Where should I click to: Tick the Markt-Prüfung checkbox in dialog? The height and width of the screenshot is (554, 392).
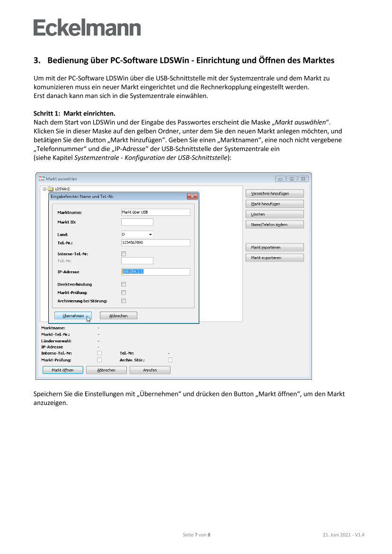(124, 293)
